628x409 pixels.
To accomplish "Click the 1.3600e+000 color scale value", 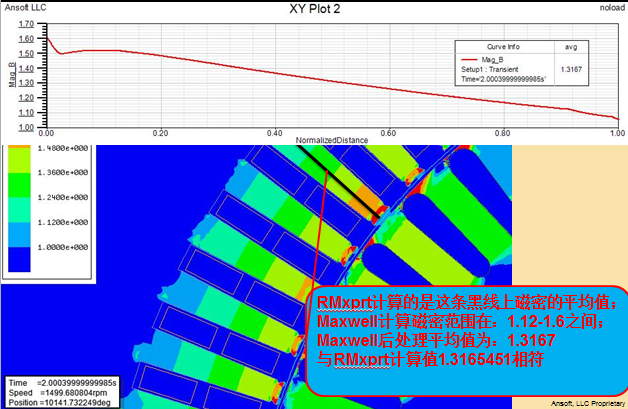I will (x=62, y=173).
